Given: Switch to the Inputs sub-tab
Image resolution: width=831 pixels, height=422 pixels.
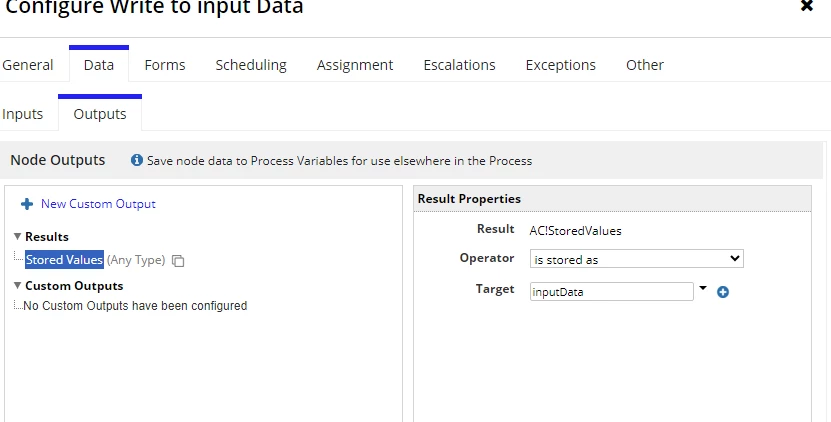Looking at the screenshot, I should [x=22, y=114].
